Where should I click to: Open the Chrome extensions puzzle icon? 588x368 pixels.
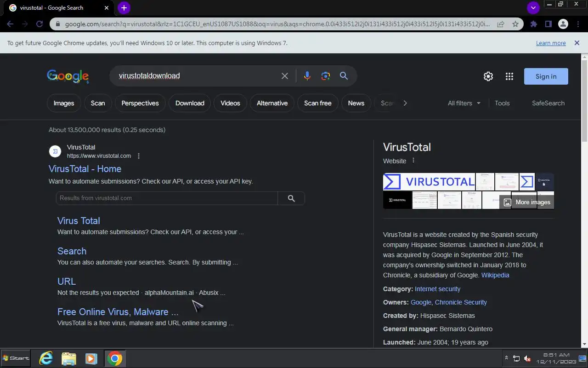[x=533, y=24]
